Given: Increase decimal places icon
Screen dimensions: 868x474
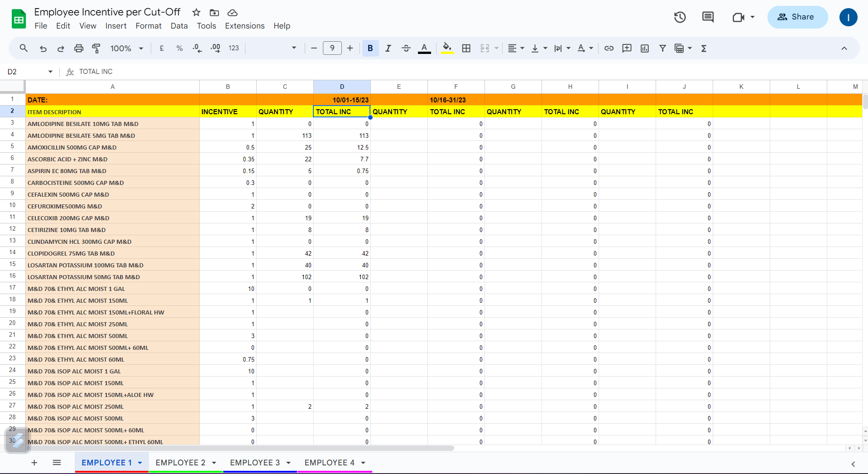Looking at the screenshot, I should (x=216, y=48).
